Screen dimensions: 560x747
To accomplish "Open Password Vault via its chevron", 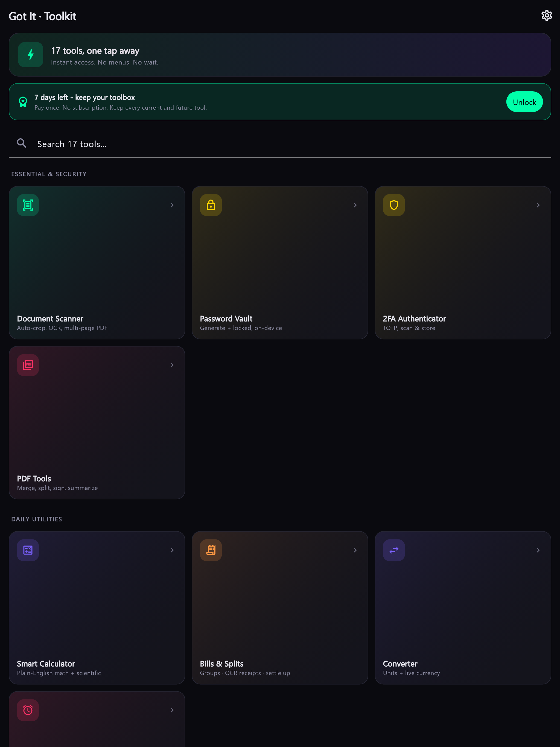I will click(x=355, y=205).
